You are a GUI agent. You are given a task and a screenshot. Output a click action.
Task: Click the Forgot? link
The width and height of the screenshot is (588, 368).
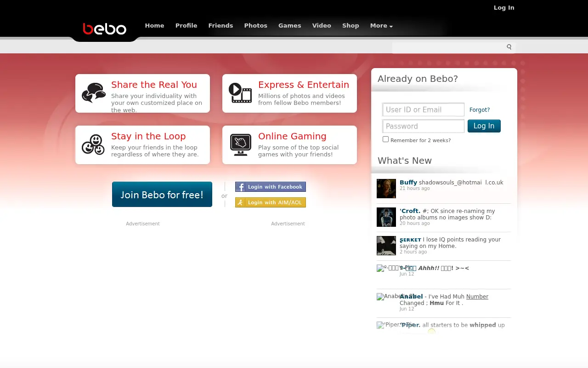480,110
